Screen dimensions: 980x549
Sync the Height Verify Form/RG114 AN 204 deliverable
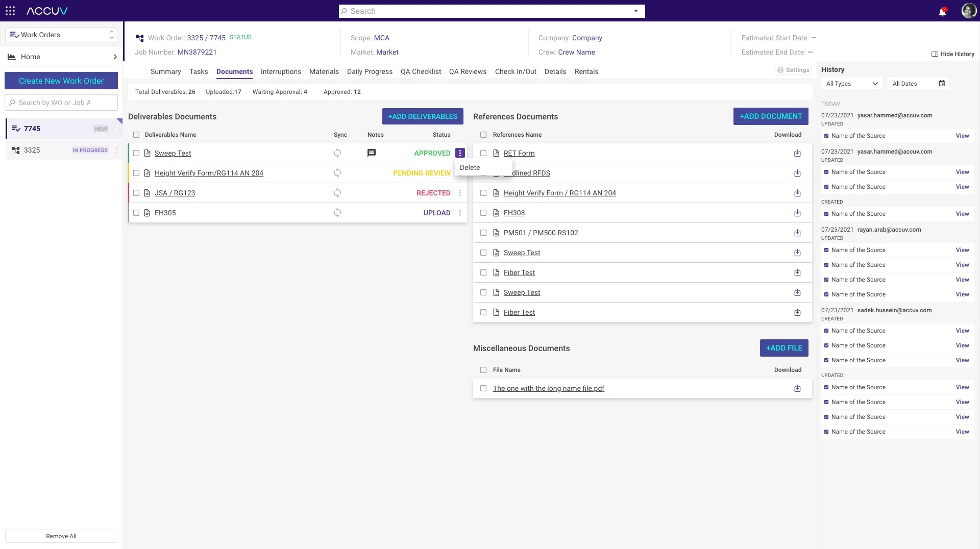coord(337,173)
